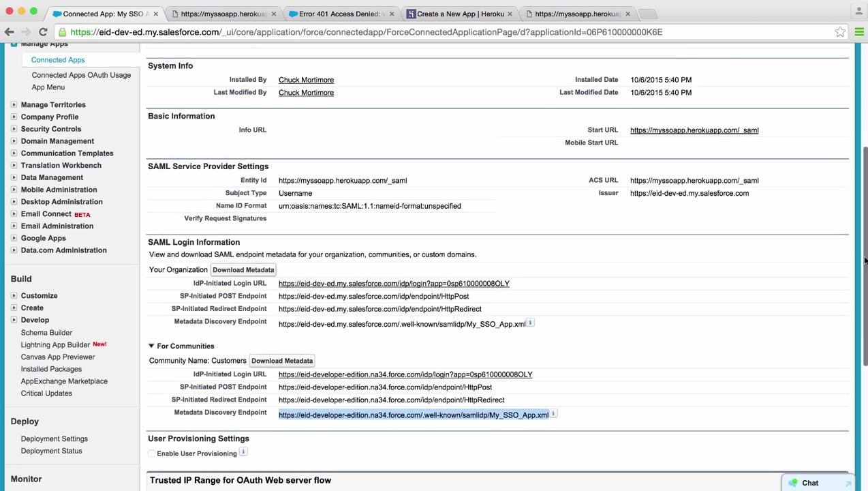
Task: Bookmark this page with the star icon
Action: pos(840,32)
